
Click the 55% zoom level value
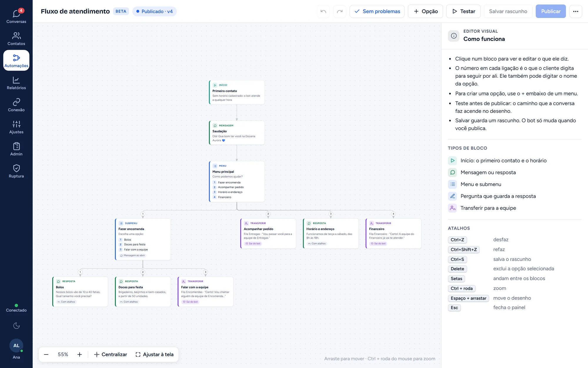[63, 354]
